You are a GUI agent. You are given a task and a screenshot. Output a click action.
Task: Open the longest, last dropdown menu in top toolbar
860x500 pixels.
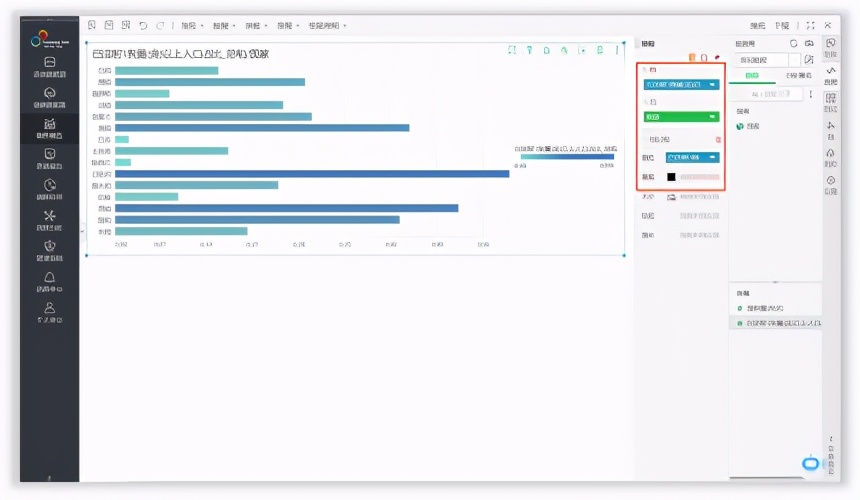pos(327,26)
